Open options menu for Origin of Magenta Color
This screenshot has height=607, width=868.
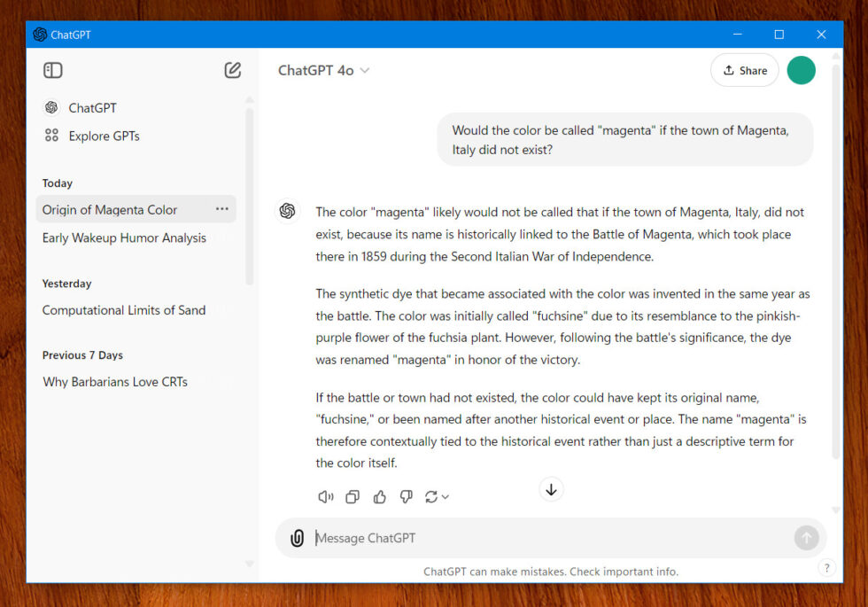click(222, 209)
